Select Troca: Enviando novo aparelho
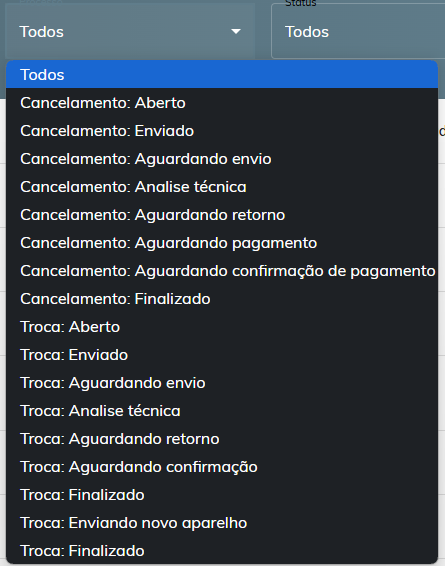Image resolution: width=445 pixels, height=566 pixels. [222, 523]
